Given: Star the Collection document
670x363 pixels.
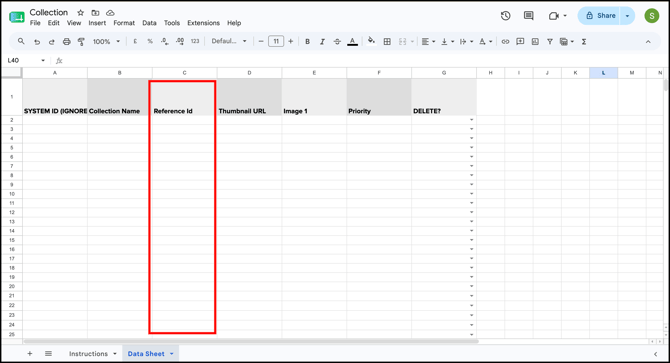Looking at the screenshot, I should (80, 13).
